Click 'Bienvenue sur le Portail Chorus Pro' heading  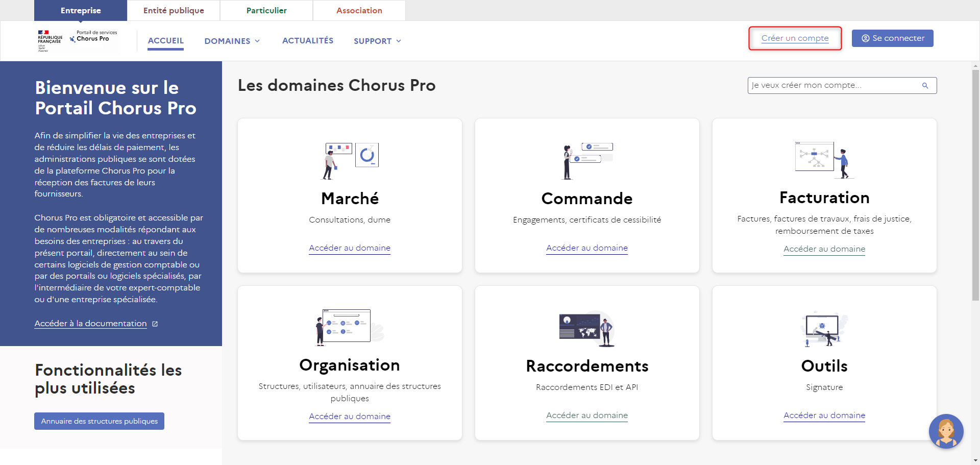tap(116, 98)
